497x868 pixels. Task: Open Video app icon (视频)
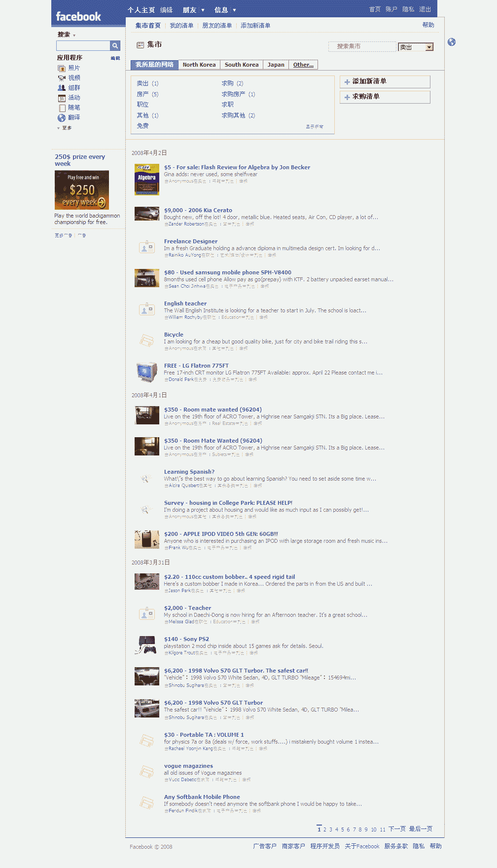[62, 78]
